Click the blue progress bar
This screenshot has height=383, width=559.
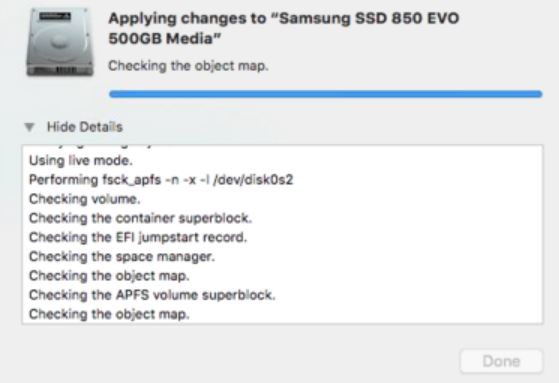[325, 94]
